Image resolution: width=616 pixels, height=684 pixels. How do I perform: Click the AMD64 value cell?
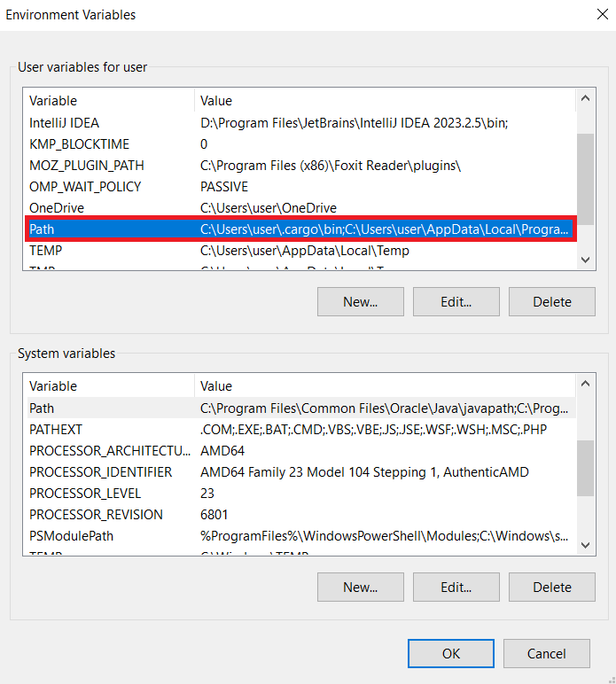[222, 451]
